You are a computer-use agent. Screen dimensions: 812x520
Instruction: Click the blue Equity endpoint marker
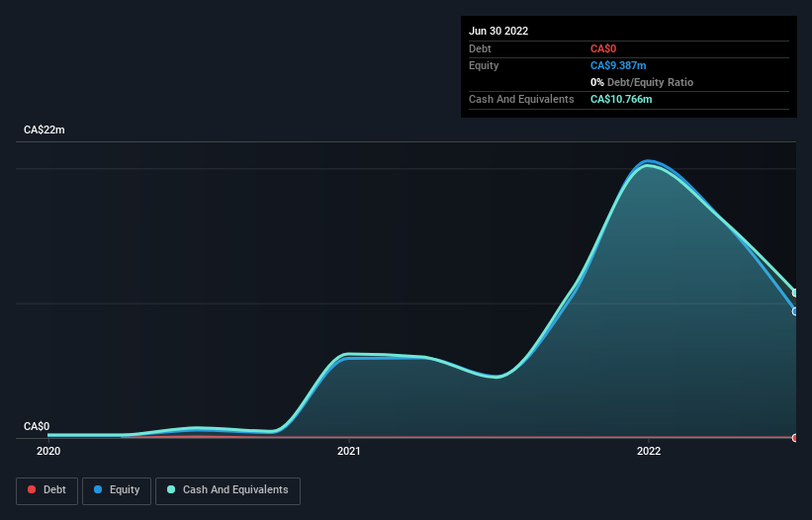[795, 311]
